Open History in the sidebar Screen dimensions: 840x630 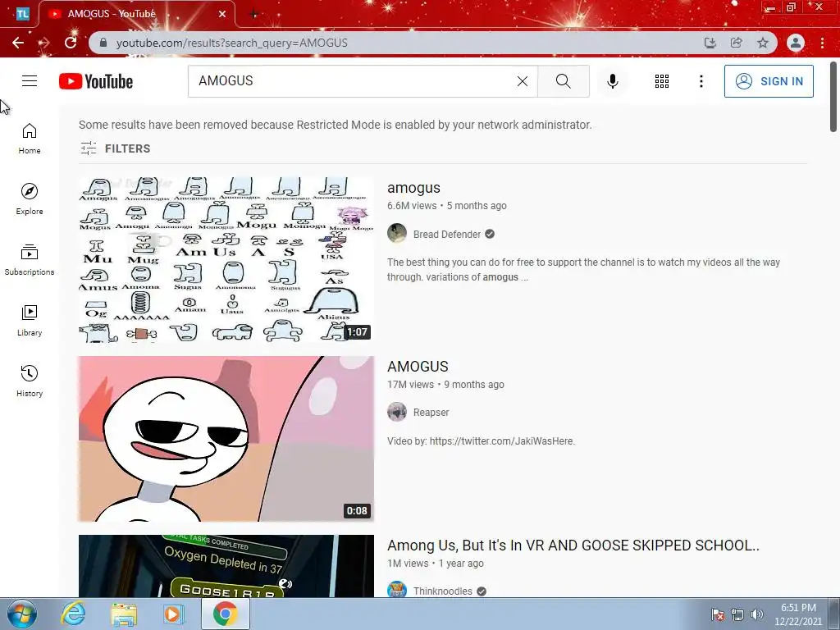tap(30, 381)
